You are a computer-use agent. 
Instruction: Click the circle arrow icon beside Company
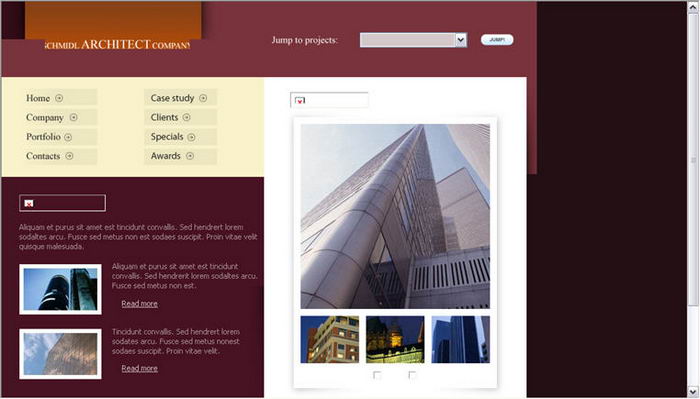[x=73, y=117]
